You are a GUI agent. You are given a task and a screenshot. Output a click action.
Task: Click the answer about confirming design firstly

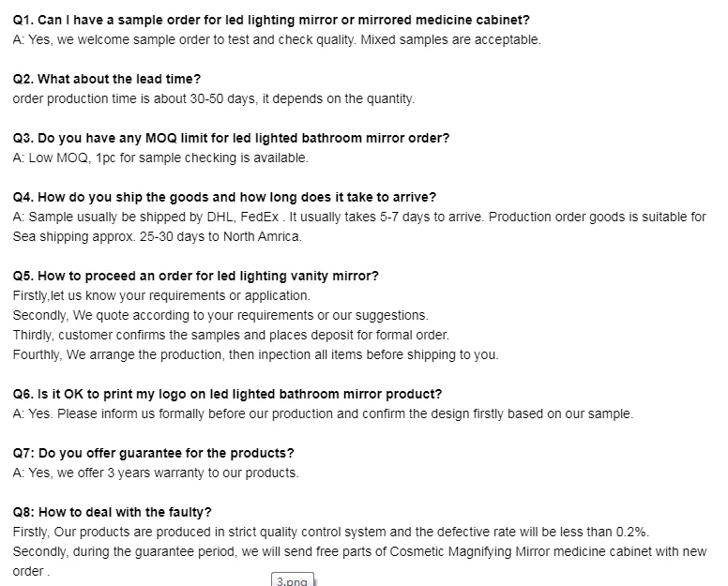323,413
